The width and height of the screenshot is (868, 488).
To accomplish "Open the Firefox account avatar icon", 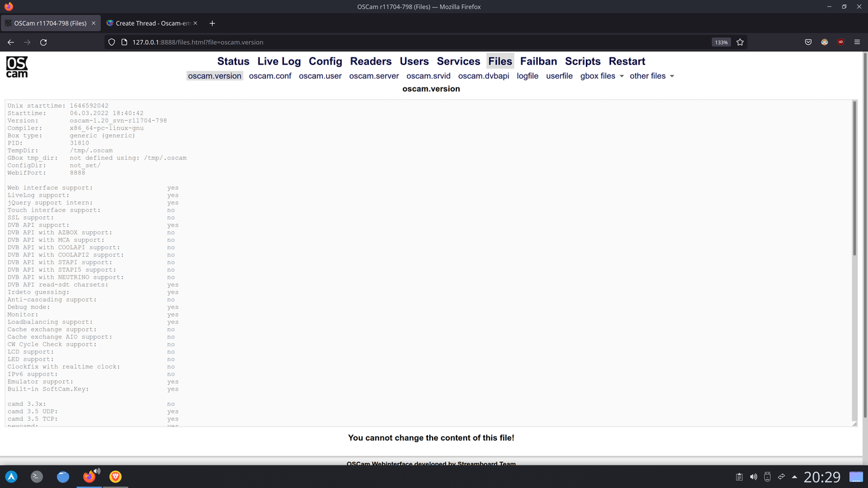I will click(825, 41).
